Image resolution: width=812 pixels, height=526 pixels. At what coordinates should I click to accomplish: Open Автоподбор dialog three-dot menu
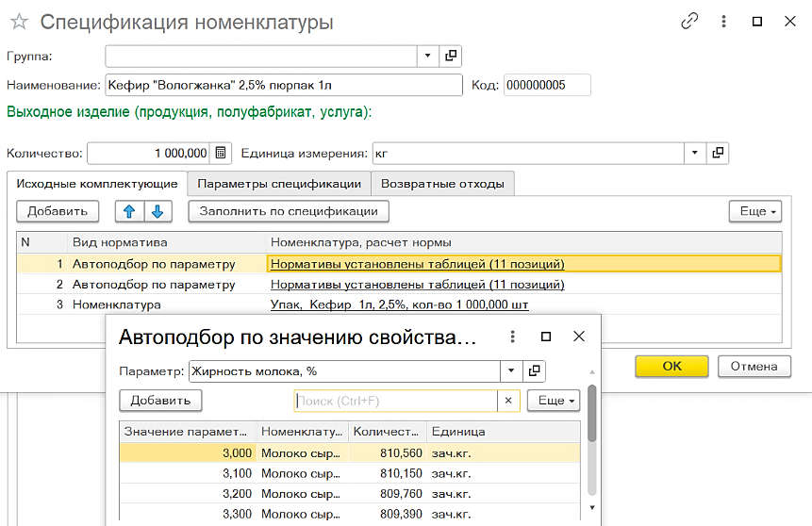pyautogui.click(x=512, y=337)
